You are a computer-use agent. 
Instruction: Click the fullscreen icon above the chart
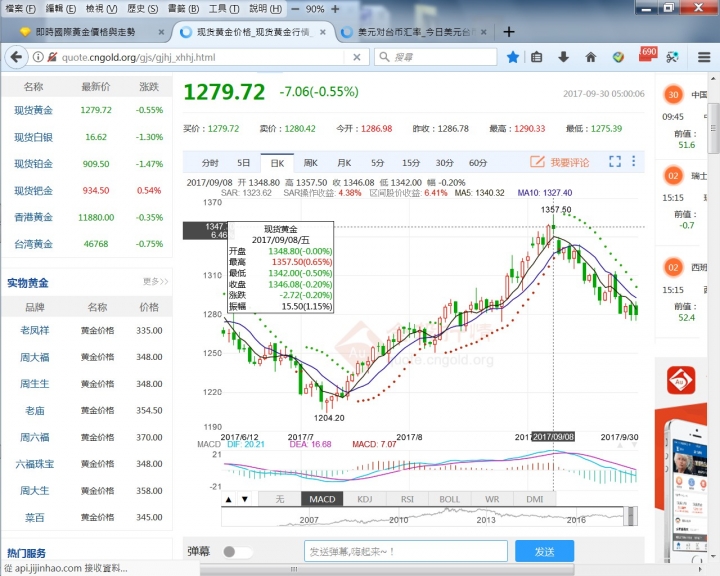click(x=615, y=162)
